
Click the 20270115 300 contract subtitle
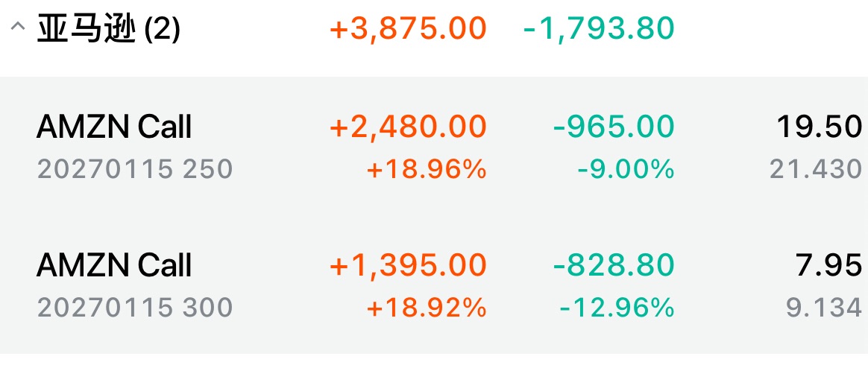coord(135,307)
